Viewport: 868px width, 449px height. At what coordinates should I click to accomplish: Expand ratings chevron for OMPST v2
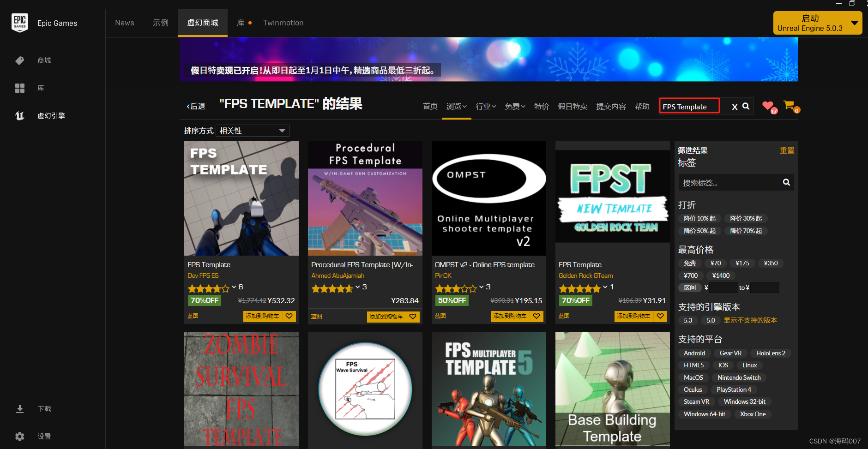pos(482,287)
